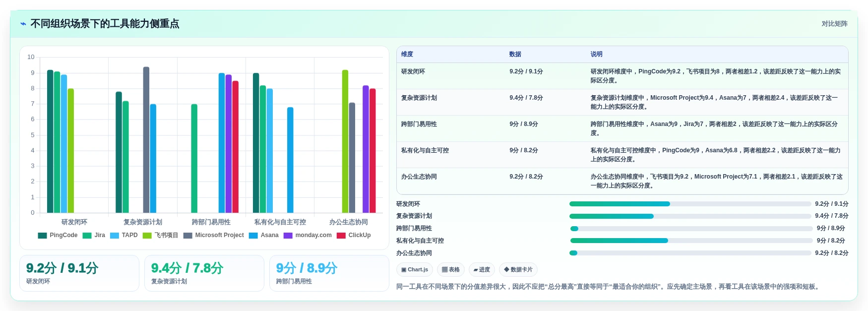The image size is (868, 311).
Task: Toggle ClickUp legend swatch
Action: 341,235
